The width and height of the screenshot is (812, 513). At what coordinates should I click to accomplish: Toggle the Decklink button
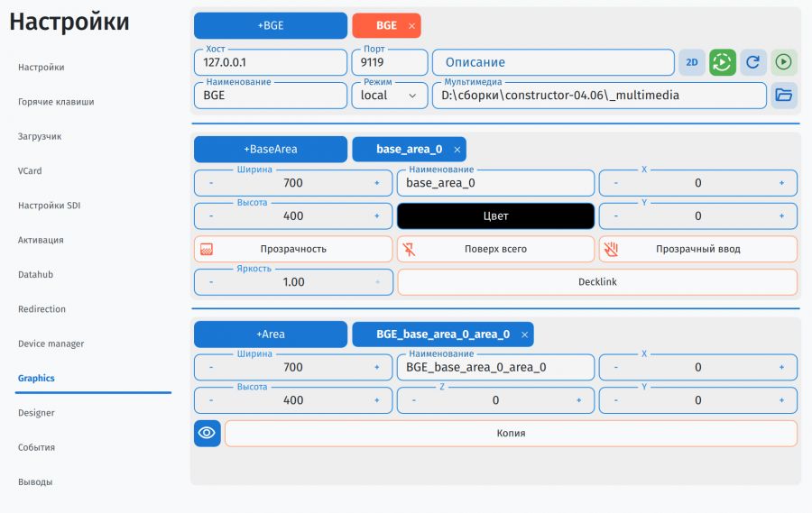(x=597, y=282)
